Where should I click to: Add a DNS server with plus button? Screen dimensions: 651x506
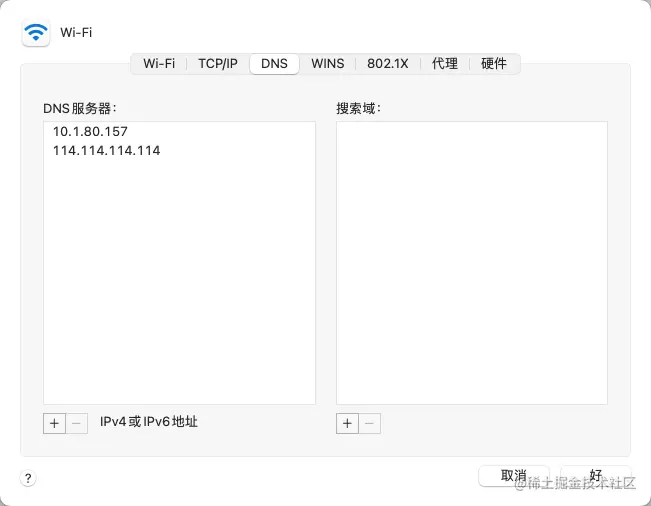pos(54,423)
